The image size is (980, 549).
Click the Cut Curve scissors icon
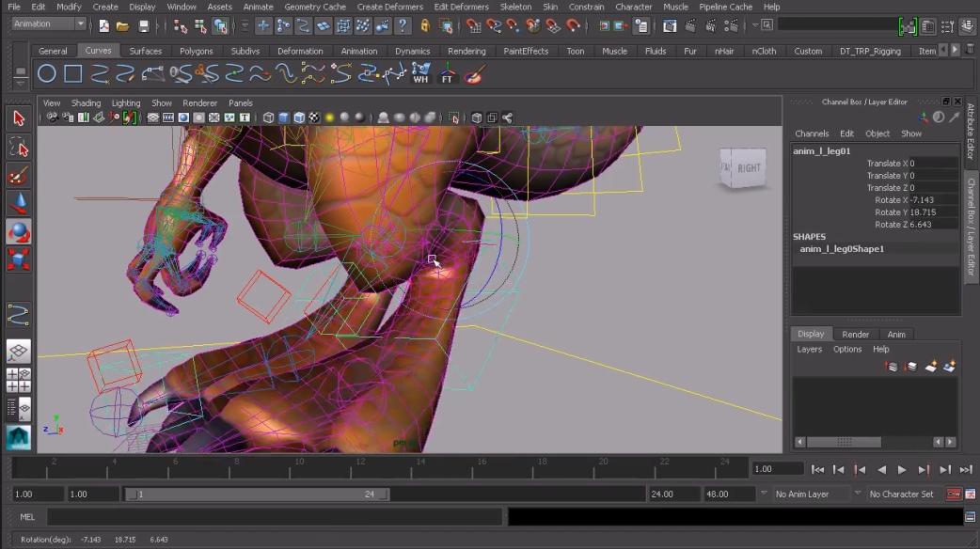coord(207,73)
